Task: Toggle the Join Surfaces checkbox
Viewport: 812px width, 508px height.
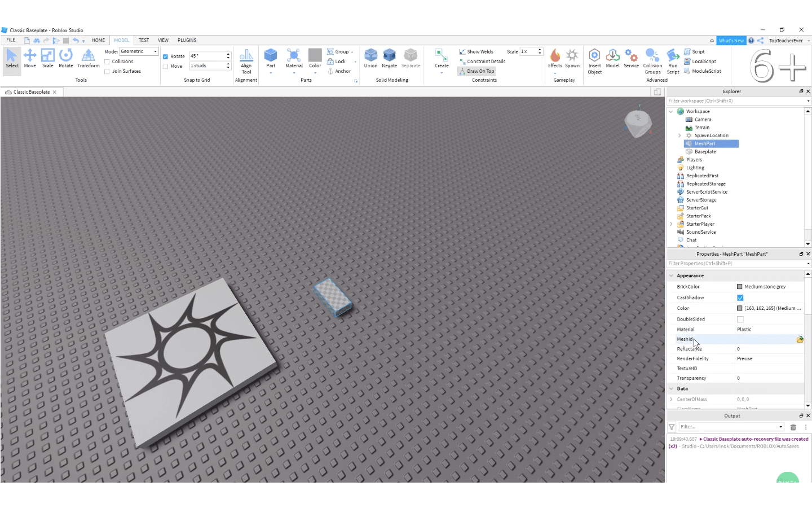Action: pos(107,71)
